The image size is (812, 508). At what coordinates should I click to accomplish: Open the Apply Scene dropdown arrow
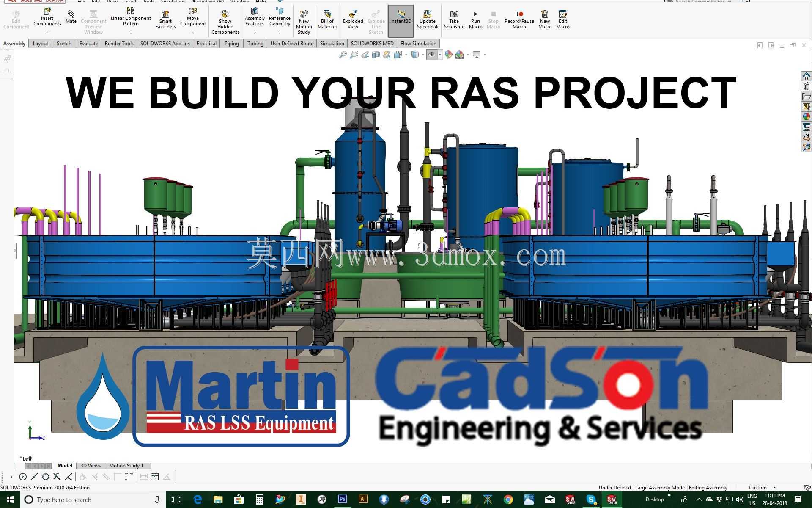point(467,55)
